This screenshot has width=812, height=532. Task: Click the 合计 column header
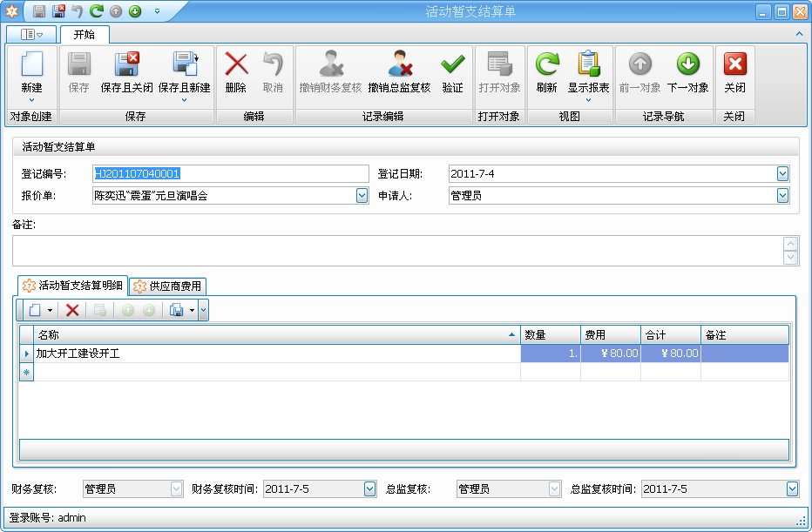(x=671, y=335)
